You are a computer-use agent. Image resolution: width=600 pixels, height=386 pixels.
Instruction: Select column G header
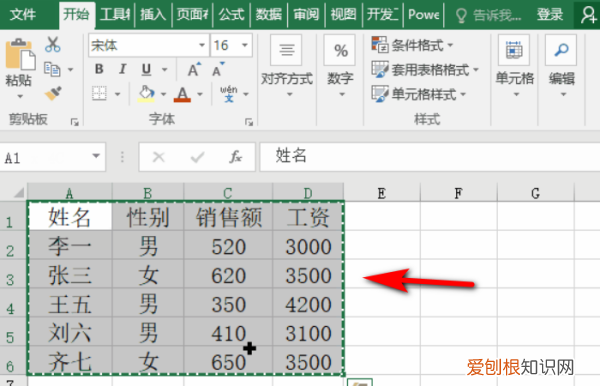[535, 193]
